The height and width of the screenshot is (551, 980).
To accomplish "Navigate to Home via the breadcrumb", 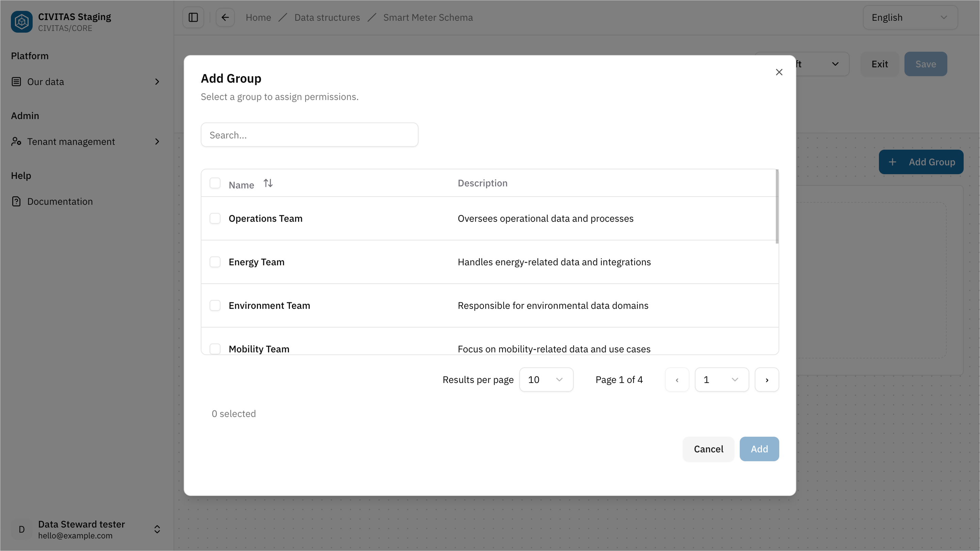I will pyautogui.click(x=258, y=17).
